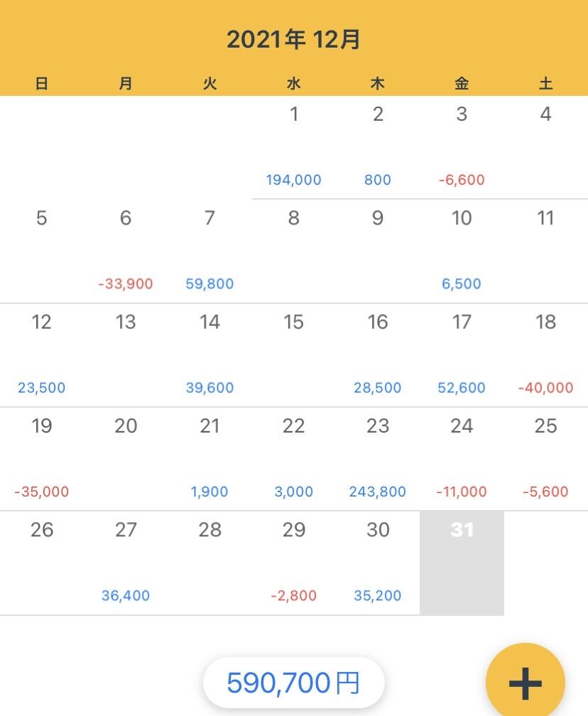The width and height of the screenshot is (588, 716).
Task: Open December 1 with 194,000 entry
Action: click(x=294, y=147)
